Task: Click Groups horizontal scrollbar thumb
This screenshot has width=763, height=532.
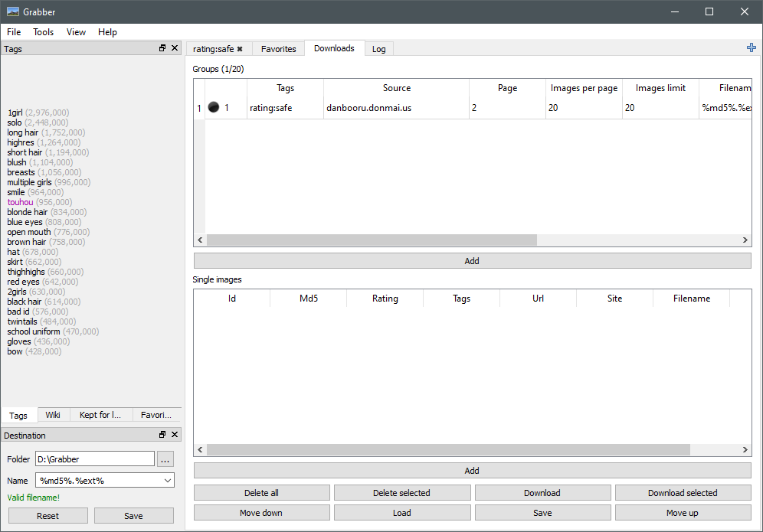Action: tap(372, 240)
